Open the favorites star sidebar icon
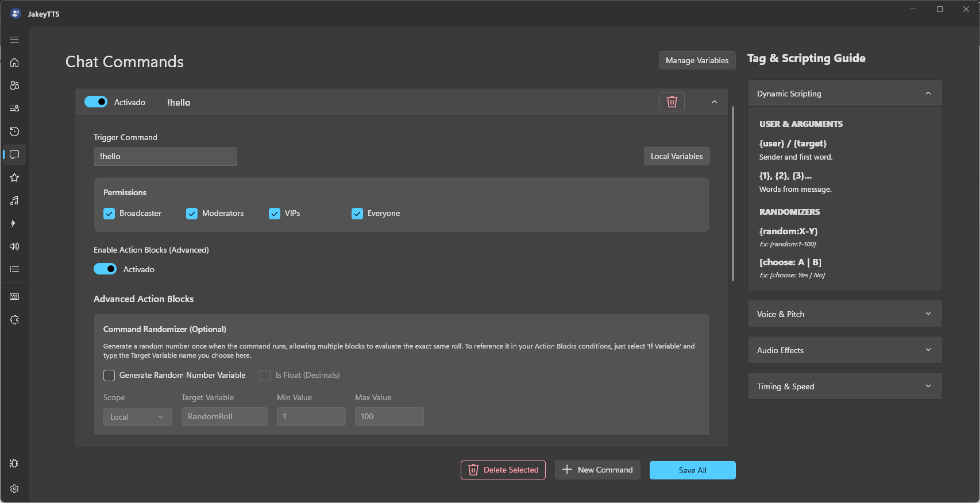The image size is (980, 503). [14, 177]
